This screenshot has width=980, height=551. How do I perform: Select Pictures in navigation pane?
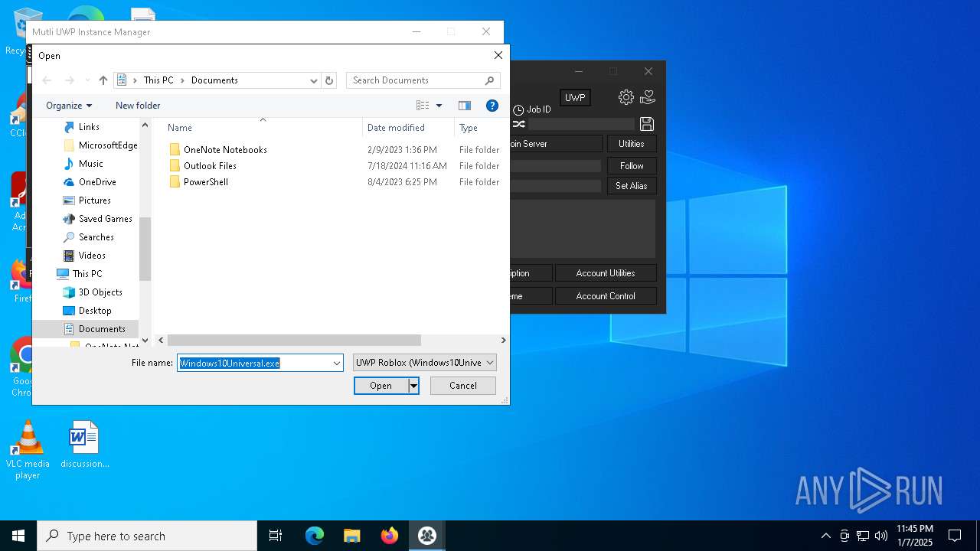tap(94, 201)
